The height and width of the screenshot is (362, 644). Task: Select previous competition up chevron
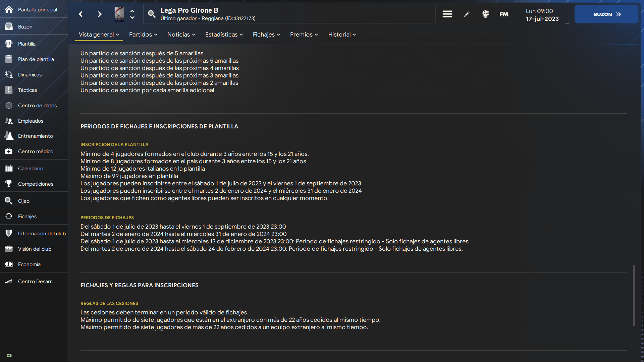(132, 11)
